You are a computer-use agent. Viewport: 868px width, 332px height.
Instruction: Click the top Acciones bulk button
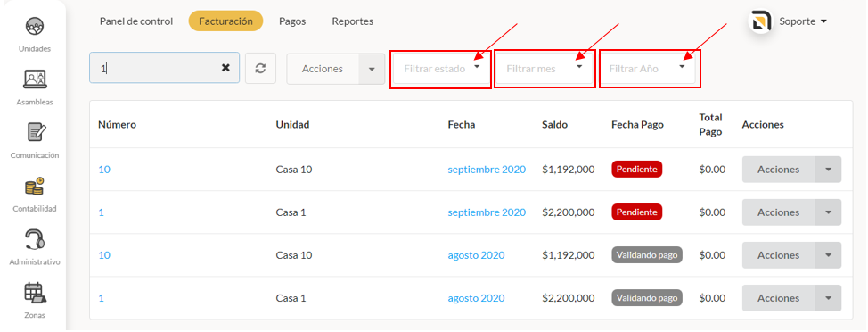pyautogui.click(x=323, y=70)
